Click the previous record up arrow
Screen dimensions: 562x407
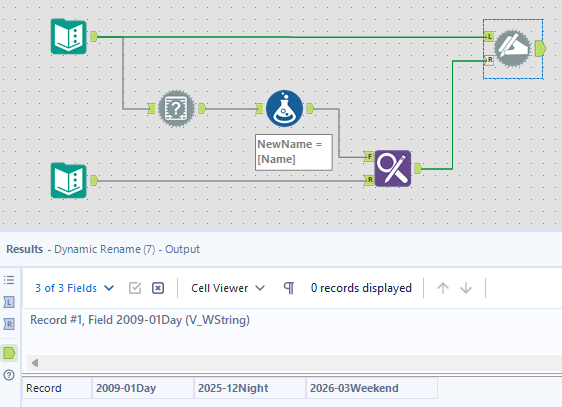(443, 288)
